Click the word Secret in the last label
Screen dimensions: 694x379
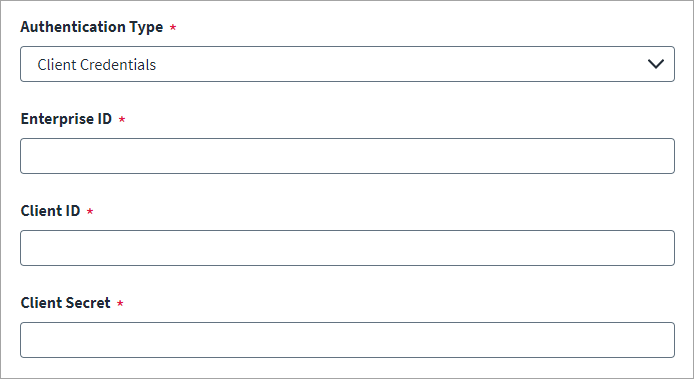coord(88,303)
